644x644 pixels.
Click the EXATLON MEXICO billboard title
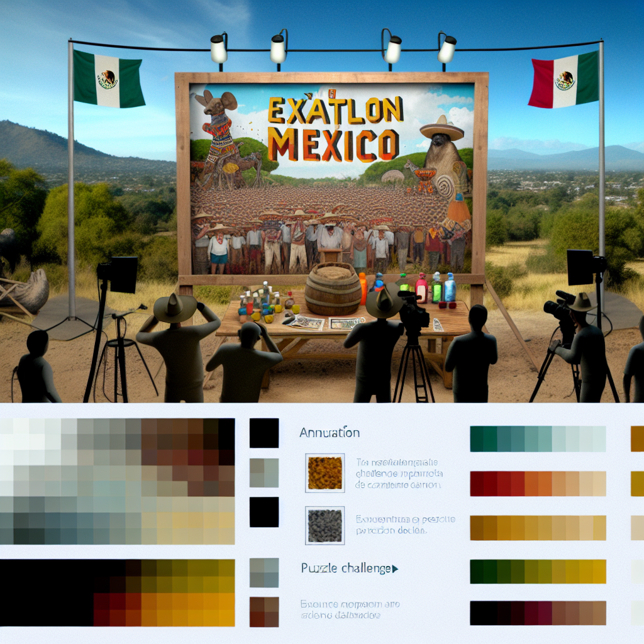click(333, 128)
